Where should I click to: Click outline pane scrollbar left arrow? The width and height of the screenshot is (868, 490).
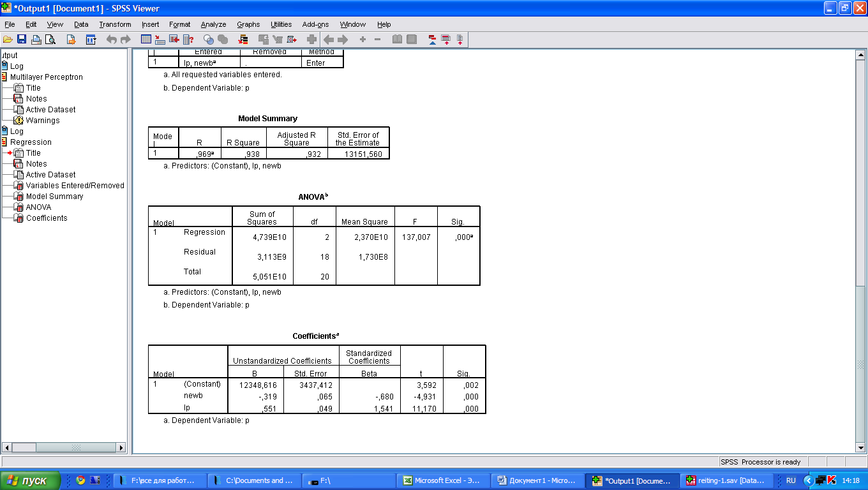click(6, 448)
